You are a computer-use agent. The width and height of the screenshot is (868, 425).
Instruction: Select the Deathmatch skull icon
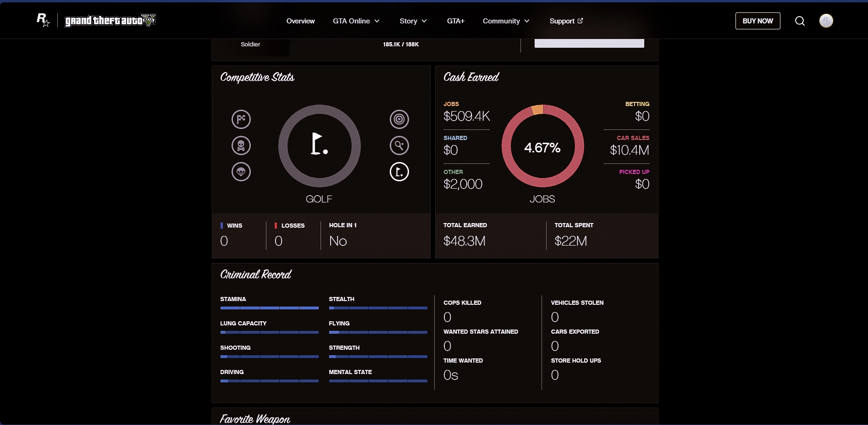click(x=241, y=145)
